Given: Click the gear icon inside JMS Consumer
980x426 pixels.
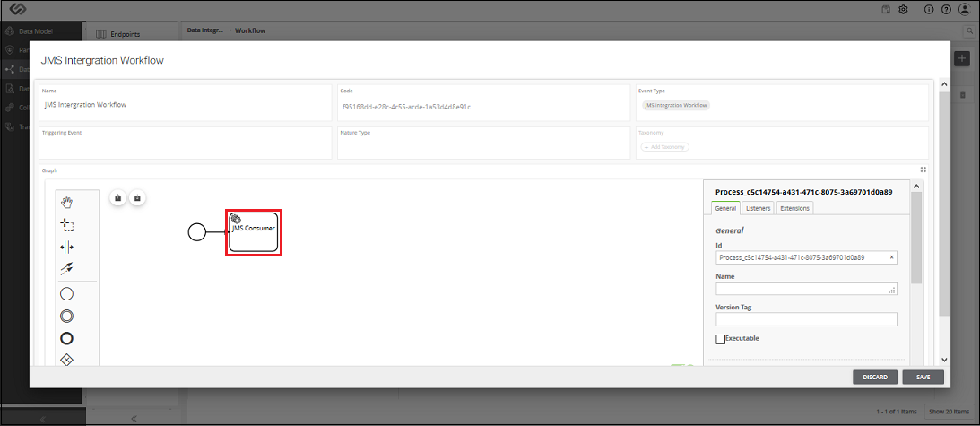Looking at the screenshot, I should [236, 219].
